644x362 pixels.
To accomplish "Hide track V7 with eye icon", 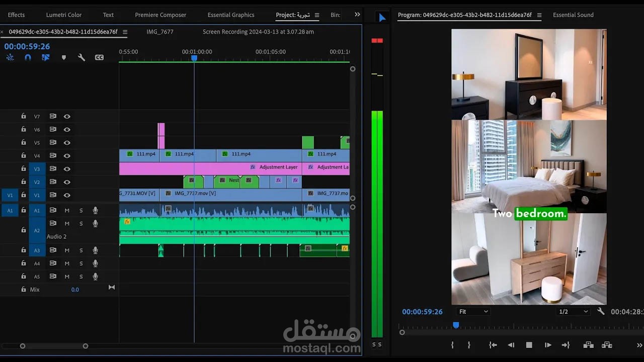I will 67,116.
